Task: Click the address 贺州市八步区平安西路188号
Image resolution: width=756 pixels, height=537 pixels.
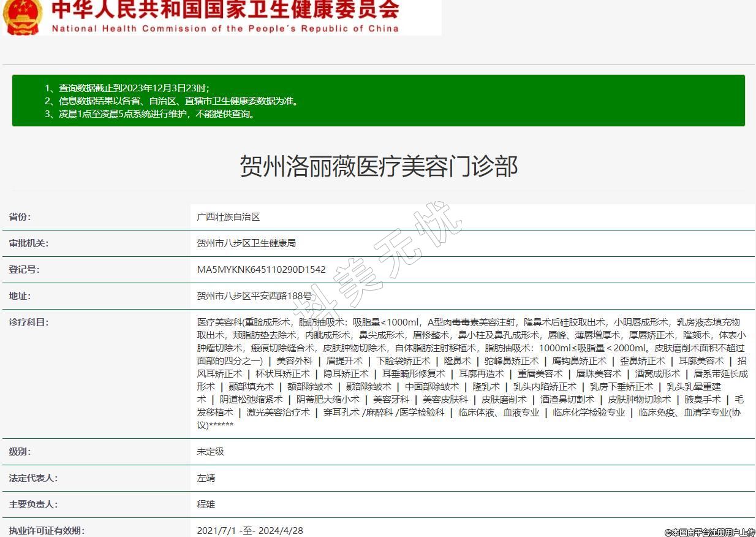Action: [x=254, y=296]
